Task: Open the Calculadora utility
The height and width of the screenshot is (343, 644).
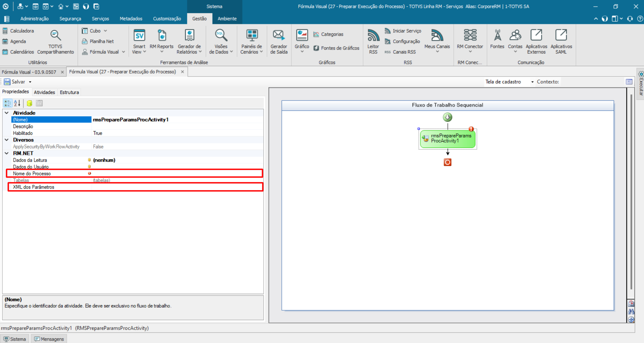Action: pyautogui.click(x=18, y=31)
